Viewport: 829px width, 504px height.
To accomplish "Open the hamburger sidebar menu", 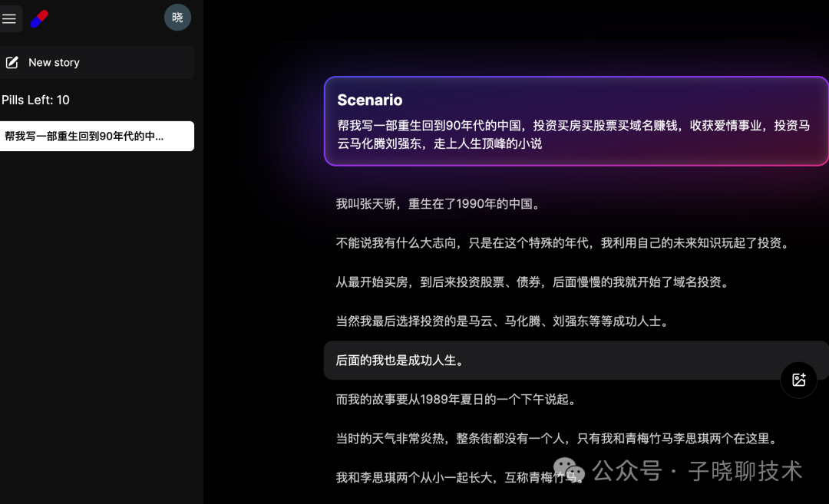I will tap(9, 18).
